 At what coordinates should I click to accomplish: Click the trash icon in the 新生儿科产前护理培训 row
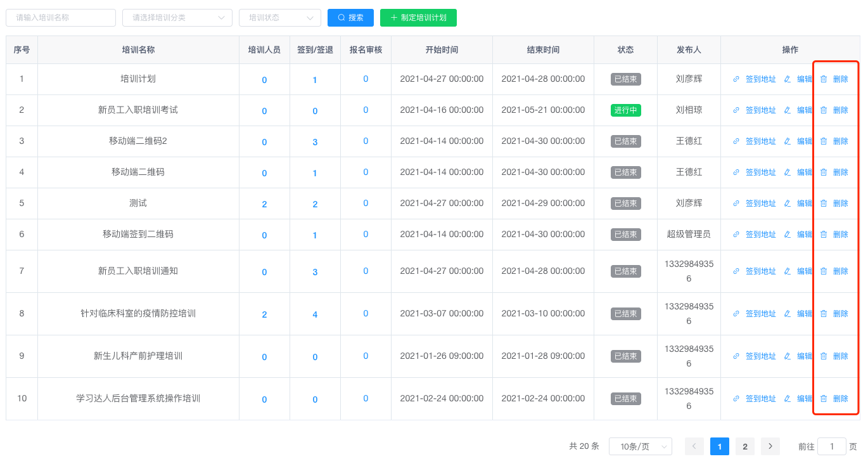click(x=824, y=356)
